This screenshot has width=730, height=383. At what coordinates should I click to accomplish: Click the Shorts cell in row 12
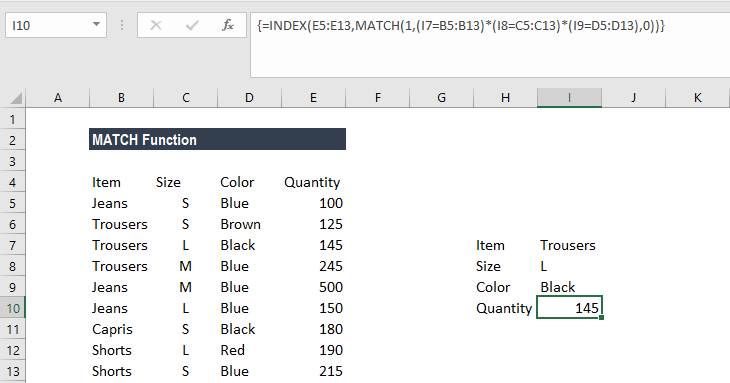(112, 350)
